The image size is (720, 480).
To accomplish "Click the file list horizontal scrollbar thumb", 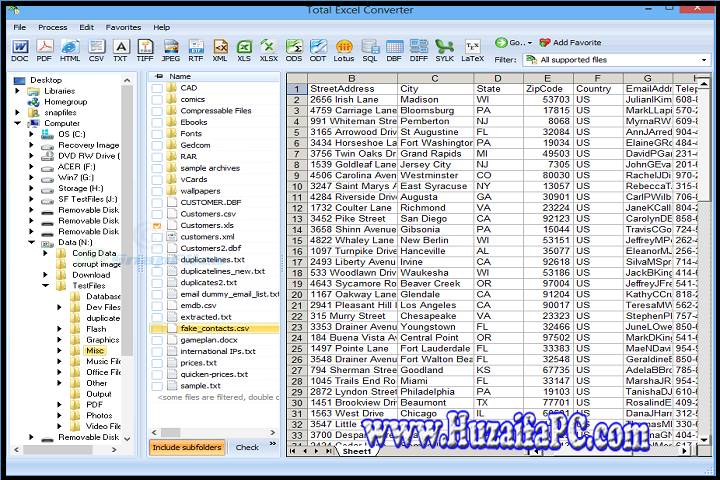I will (x=170, y=433).
